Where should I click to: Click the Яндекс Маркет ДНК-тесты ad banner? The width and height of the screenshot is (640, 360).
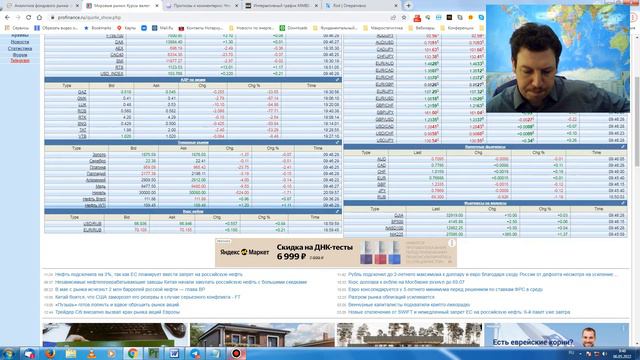[x=336, y=253]
